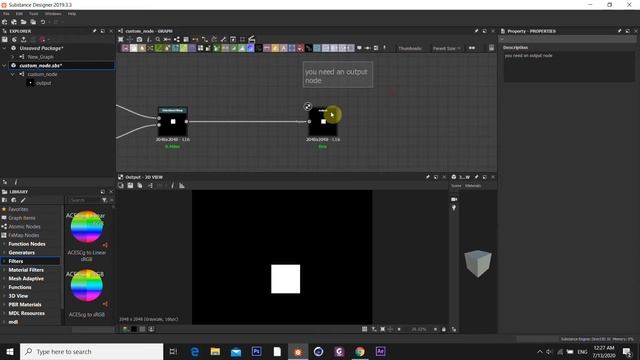Pin the 2D View panel
The height and width of the screenshot is (360, 640).
[428, 177]
